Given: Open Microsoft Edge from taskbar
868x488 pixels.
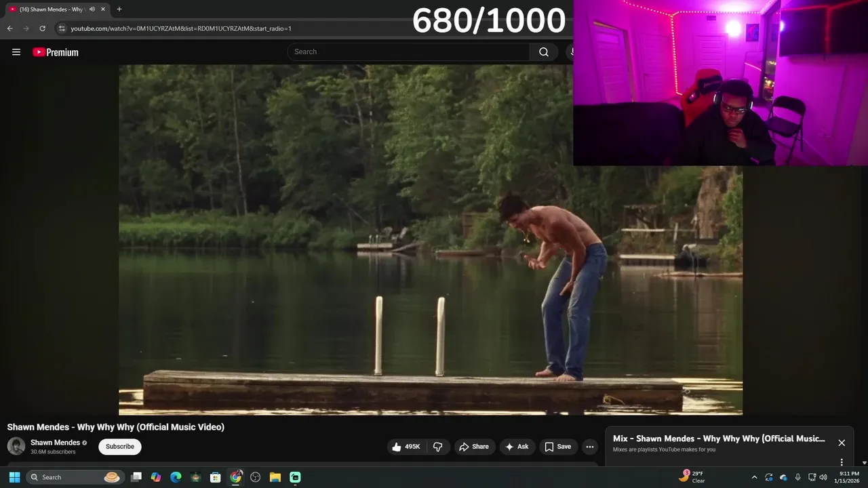Looking at the screenshot, I should 176,477.
